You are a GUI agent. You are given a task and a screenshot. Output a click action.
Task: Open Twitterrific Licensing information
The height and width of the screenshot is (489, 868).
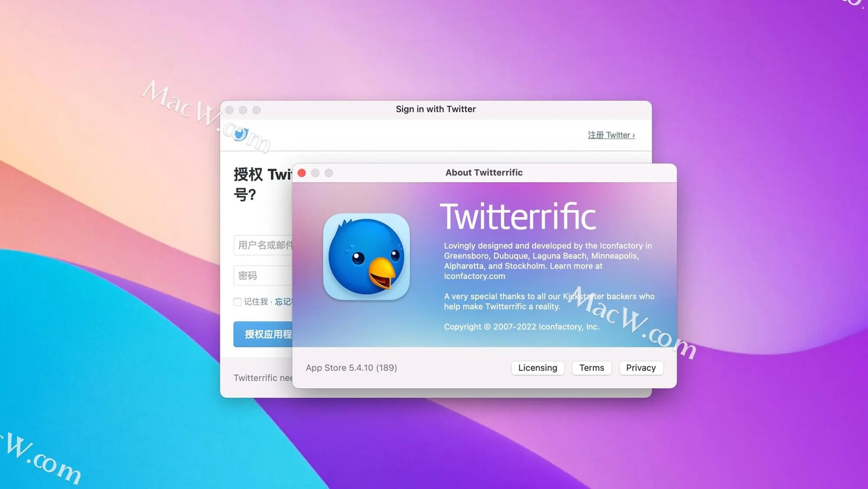537,367
